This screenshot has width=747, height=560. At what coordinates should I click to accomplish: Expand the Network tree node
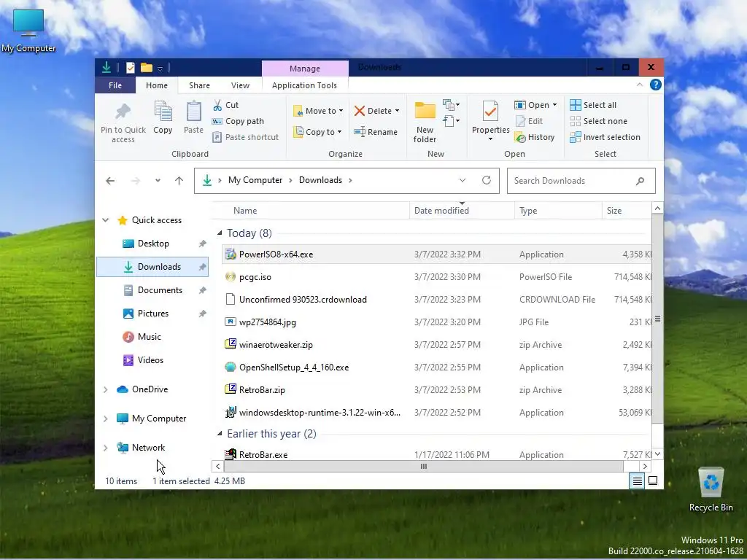(106, 448)
